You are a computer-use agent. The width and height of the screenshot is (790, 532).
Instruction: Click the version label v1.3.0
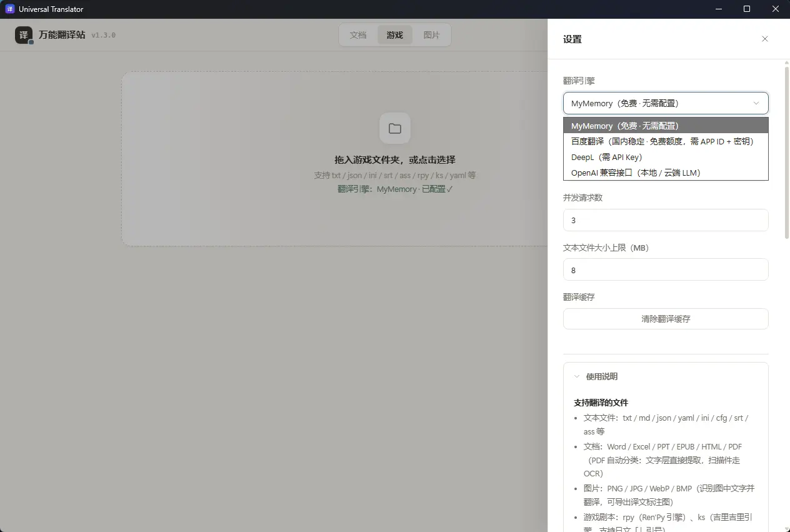[x=104, y=35]
